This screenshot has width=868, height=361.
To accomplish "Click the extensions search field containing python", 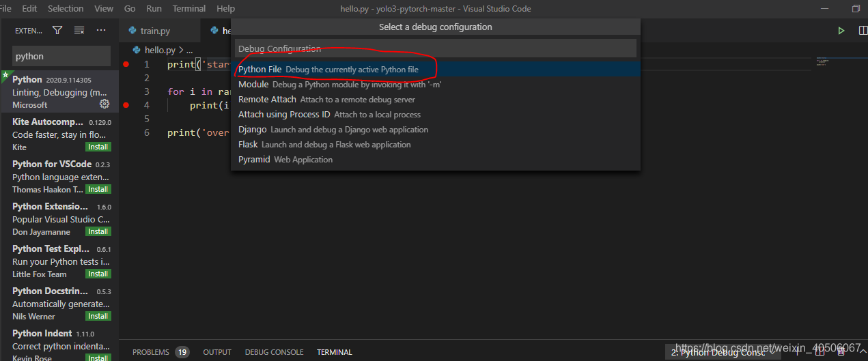I will [x=61, y=57].
